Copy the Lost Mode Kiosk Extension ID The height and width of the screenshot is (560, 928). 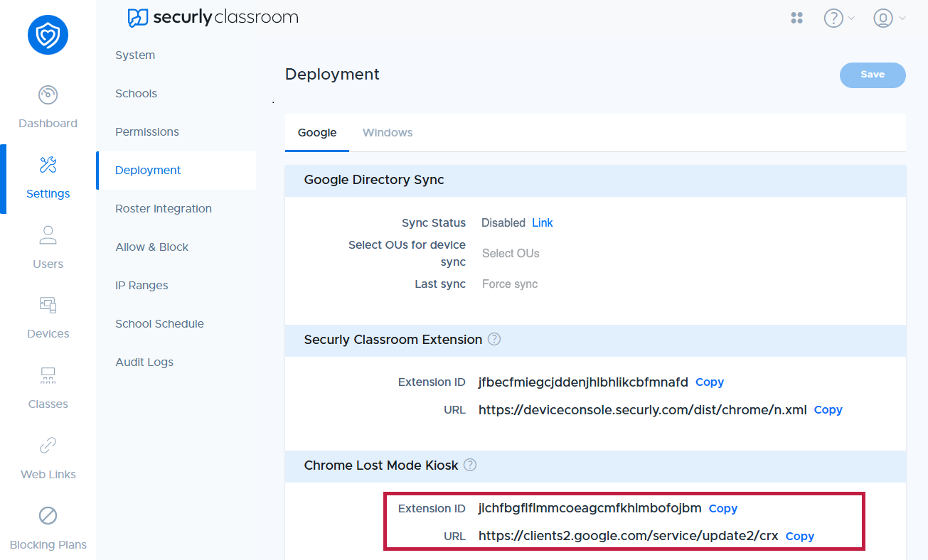click(723, 508)
